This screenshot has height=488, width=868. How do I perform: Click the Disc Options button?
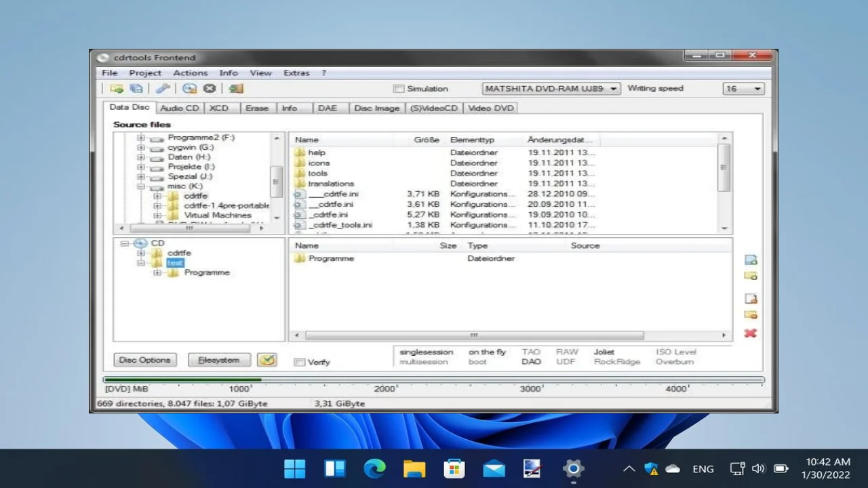coord(145,360)
